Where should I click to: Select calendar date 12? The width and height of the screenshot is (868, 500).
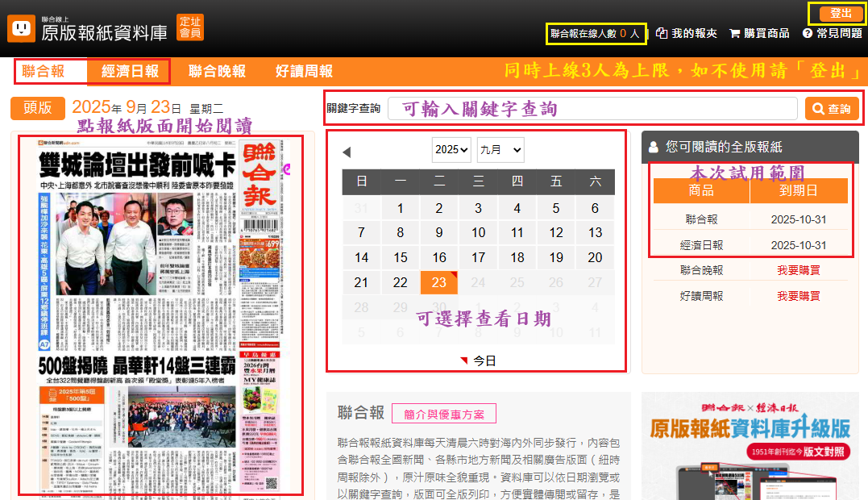point(556,232)
